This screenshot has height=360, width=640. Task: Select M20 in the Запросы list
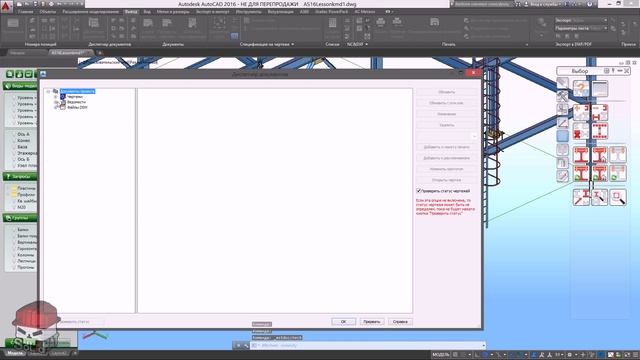pyautogui.click(x=21, y=207)
